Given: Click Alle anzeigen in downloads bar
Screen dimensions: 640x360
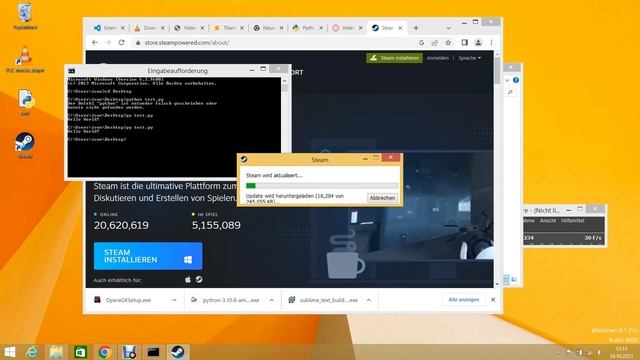Looking at the screenshot, I should click(x=464, y=300).
